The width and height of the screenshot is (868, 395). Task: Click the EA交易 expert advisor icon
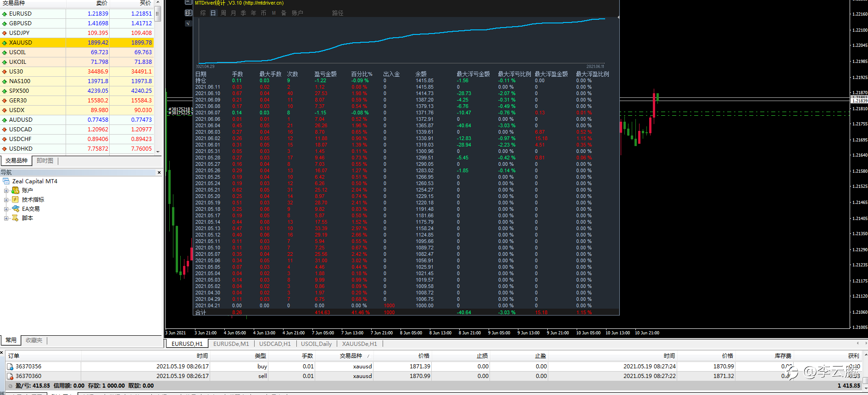[x=15, y=209]
